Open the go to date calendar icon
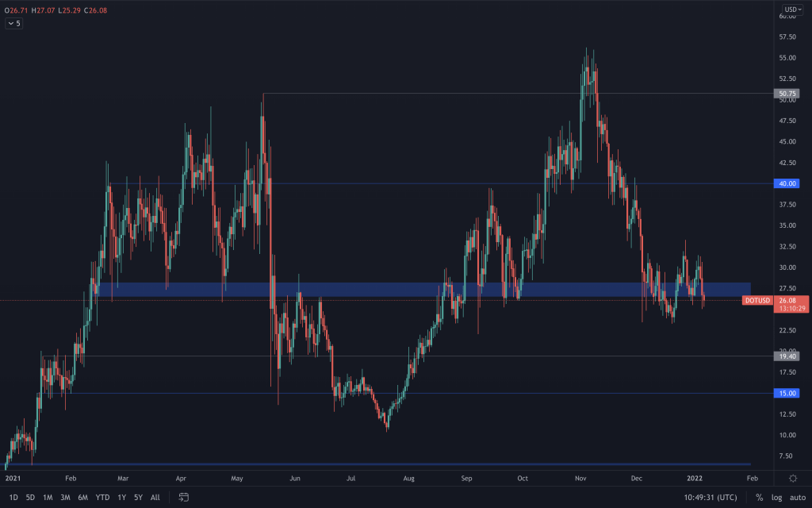The height and width of the screenshot is (508, 812). pyautogui.click(x=183, y=497)
